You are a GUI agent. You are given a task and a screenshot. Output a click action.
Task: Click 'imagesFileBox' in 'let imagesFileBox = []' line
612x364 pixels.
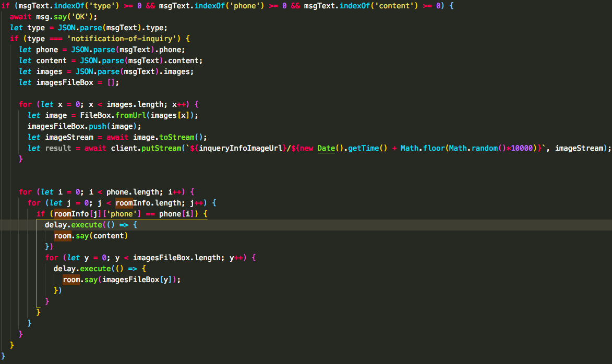point(65,82)
